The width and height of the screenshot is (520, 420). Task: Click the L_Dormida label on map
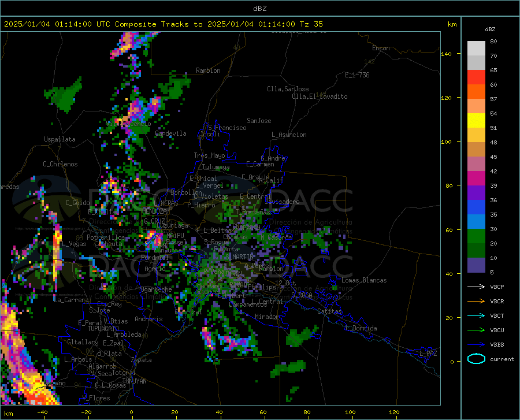[361, 328]
